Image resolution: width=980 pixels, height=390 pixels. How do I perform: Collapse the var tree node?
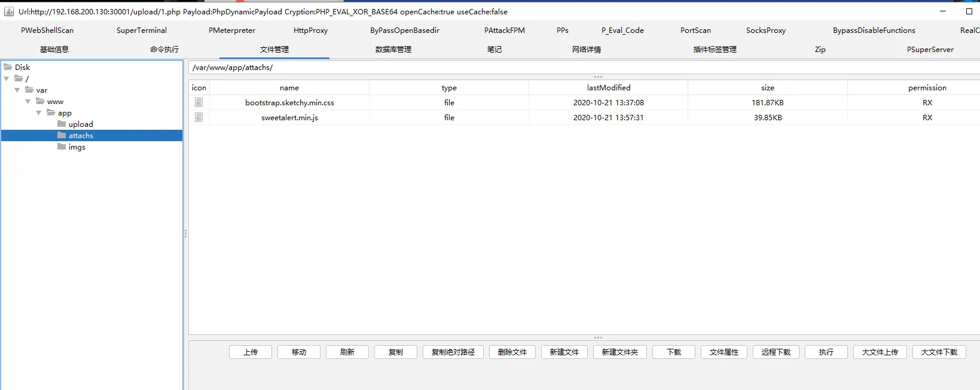tap(17, 90)
